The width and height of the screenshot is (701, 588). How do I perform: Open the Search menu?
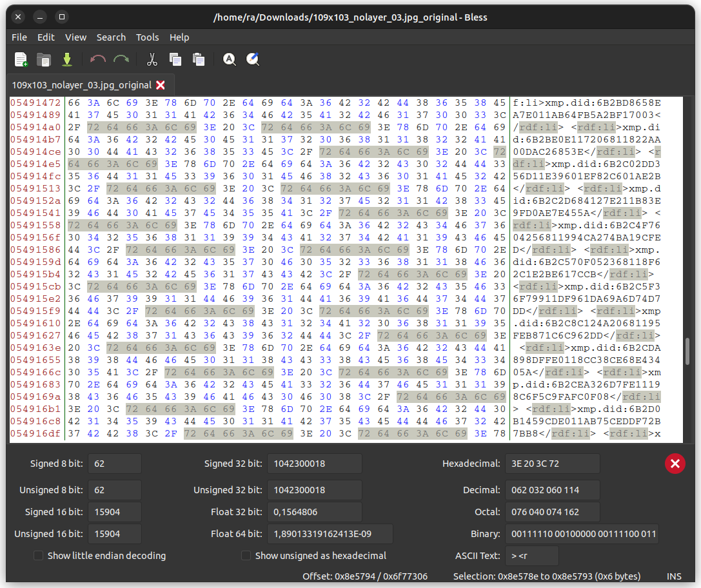pos(112,37)
